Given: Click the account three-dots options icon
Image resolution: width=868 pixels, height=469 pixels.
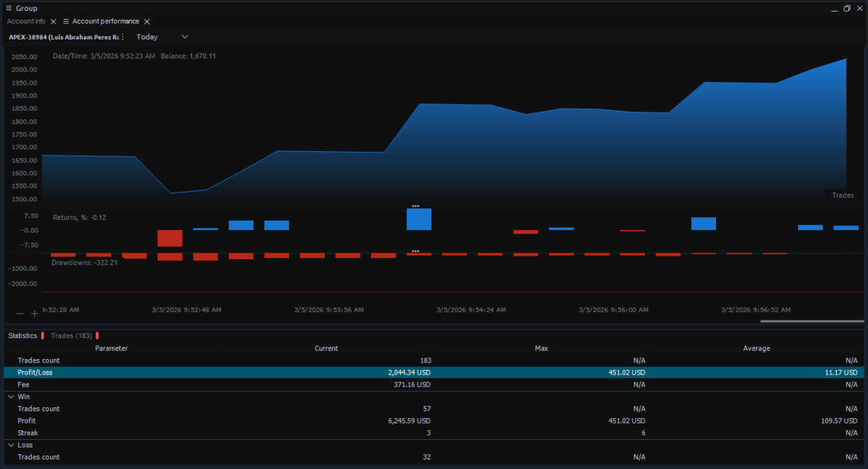Looking at the screenshot, I should click(123, 37).
